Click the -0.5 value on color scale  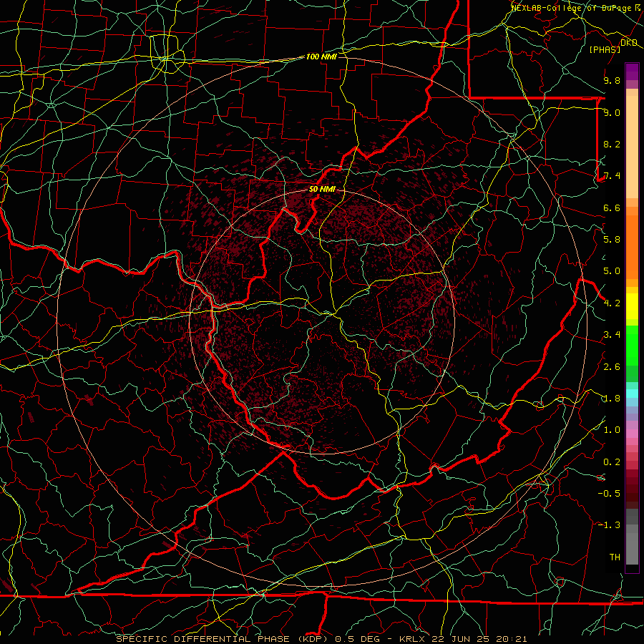click(609, 493)
